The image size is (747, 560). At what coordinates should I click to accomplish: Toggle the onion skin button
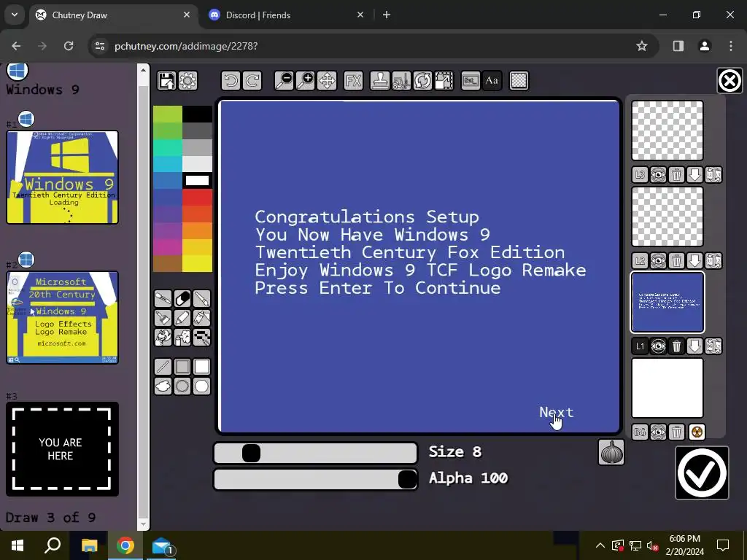point(611,452)
